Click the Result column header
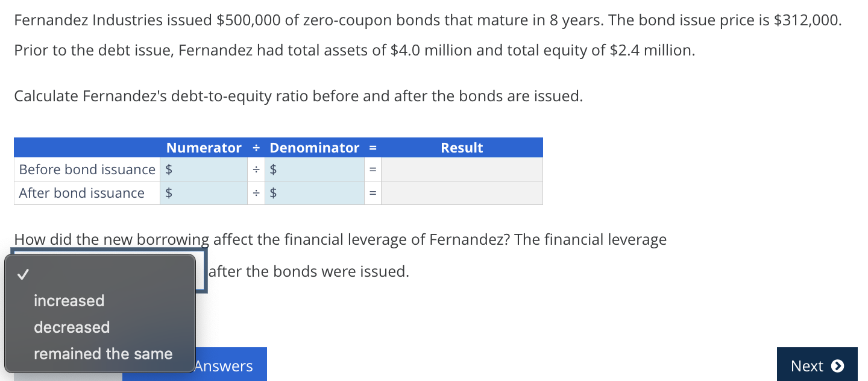Viewport: 868px width, 381px height. pyautogui.click(x=462, y=147)
